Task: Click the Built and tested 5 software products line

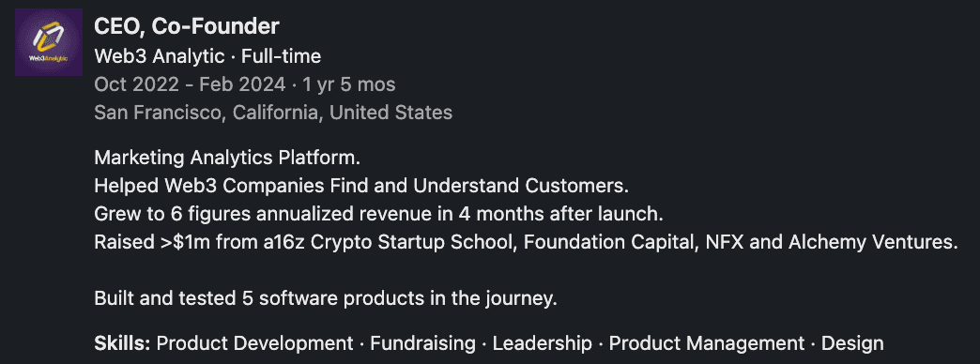Action: pos(326,298)
